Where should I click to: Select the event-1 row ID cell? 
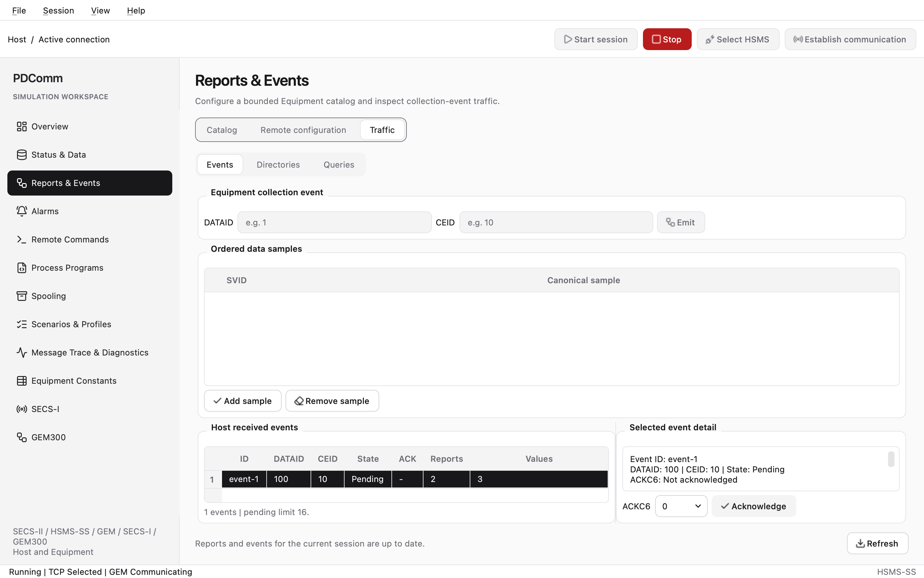(244, 479)
